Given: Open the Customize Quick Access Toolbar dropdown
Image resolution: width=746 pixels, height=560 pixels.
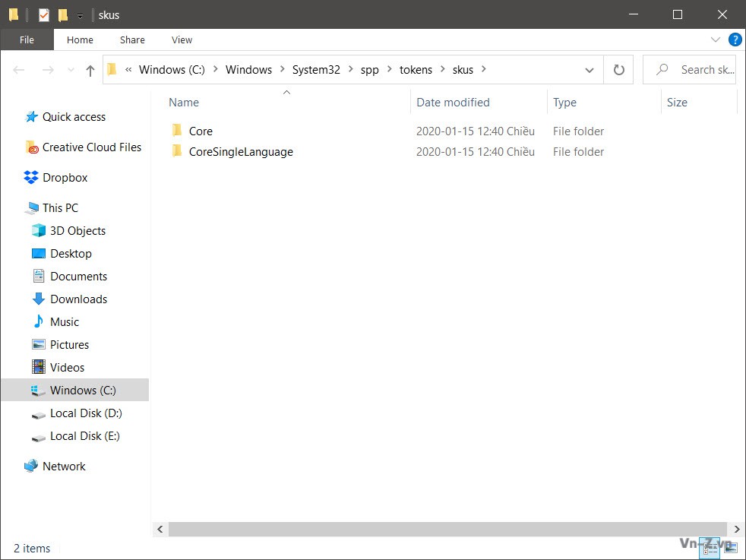Looking at the screenshot, I should pos(80,16).
